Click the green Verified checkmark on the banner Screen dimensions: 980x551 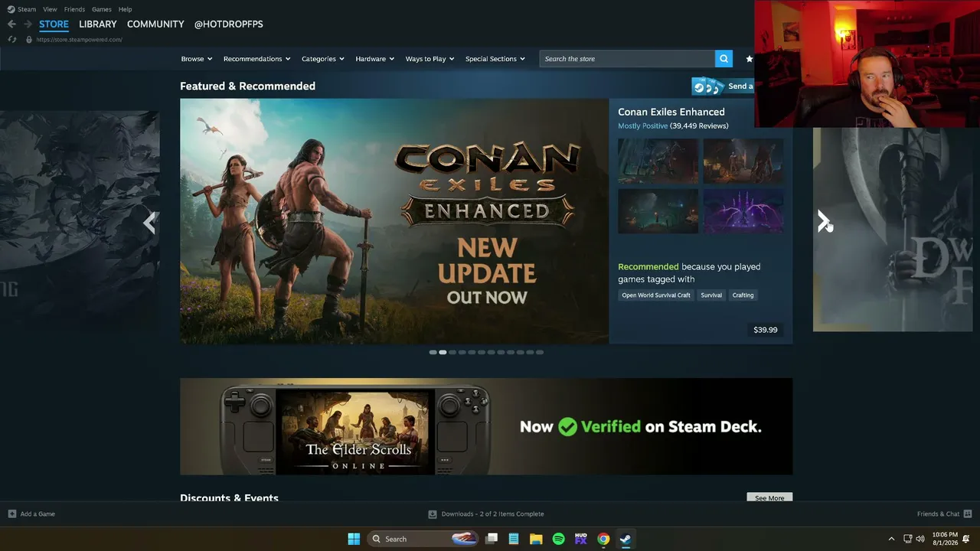tap(567, 427)
